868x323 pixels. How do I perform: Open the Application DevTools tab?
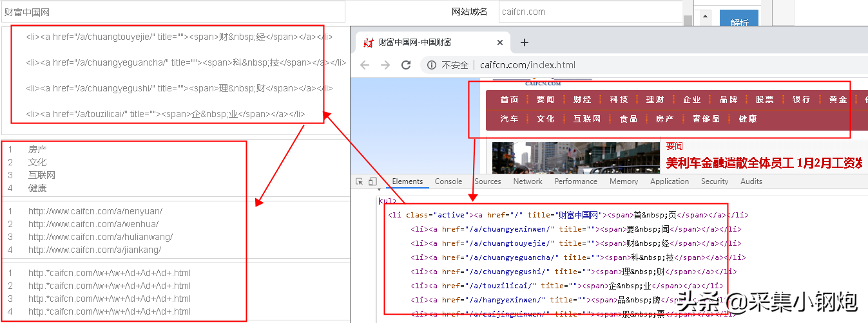pos(670,181)
